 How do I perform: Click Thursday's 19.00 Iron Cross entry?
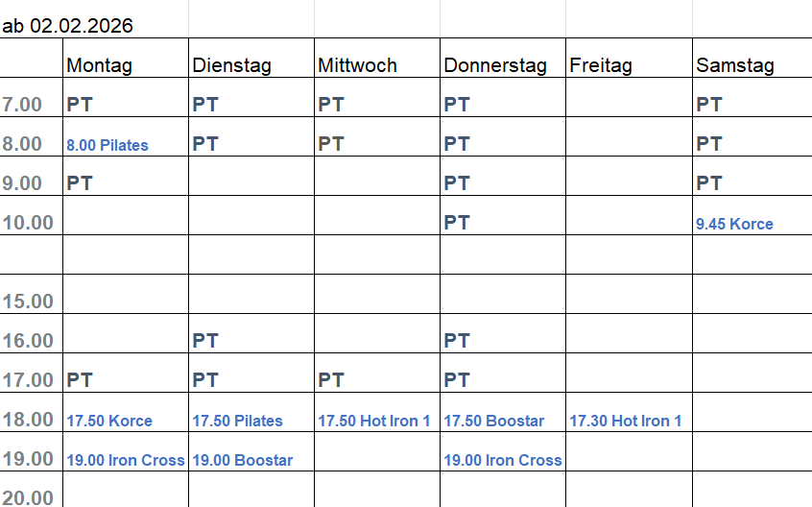[x=503, y=460]
